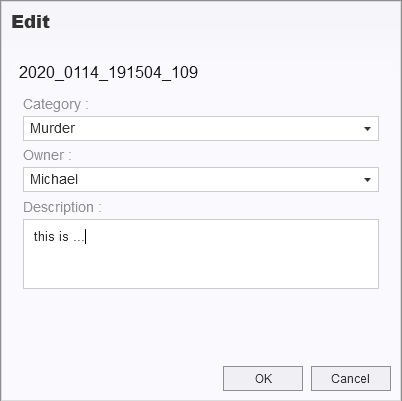Click the Owner label

click(47, 155)
